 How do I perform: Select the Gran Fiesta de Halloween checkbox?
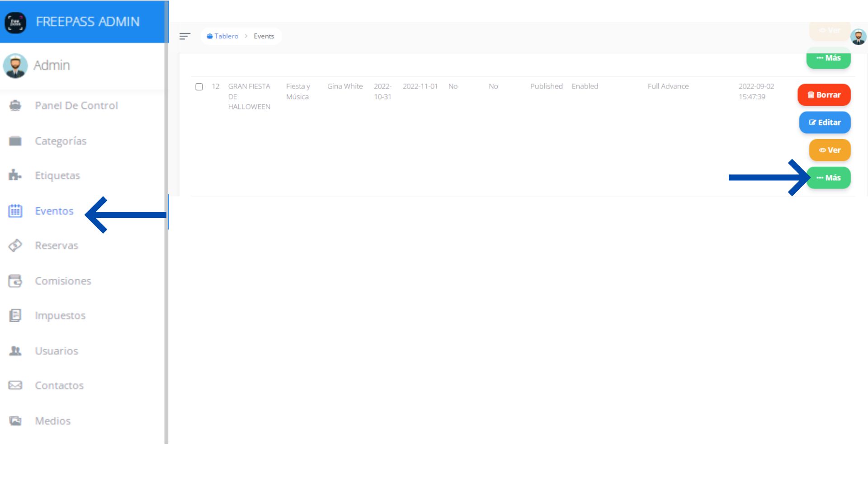199,87
